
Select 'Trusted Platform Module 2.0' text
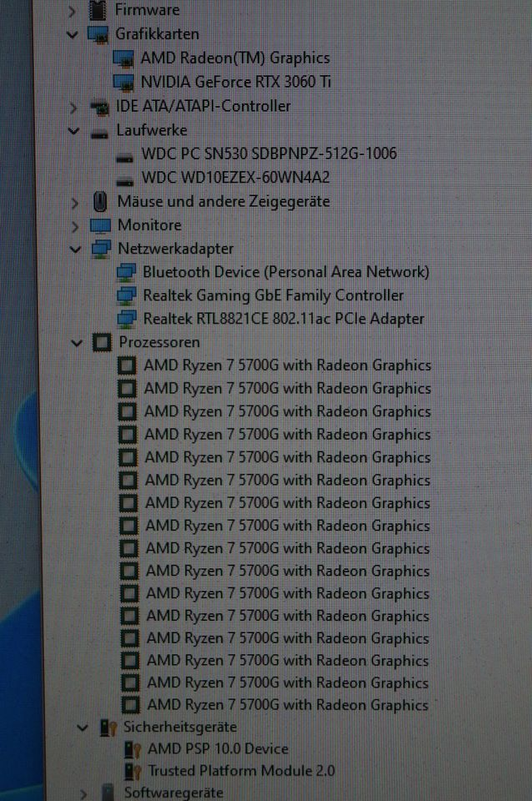(x=242, y=770)
